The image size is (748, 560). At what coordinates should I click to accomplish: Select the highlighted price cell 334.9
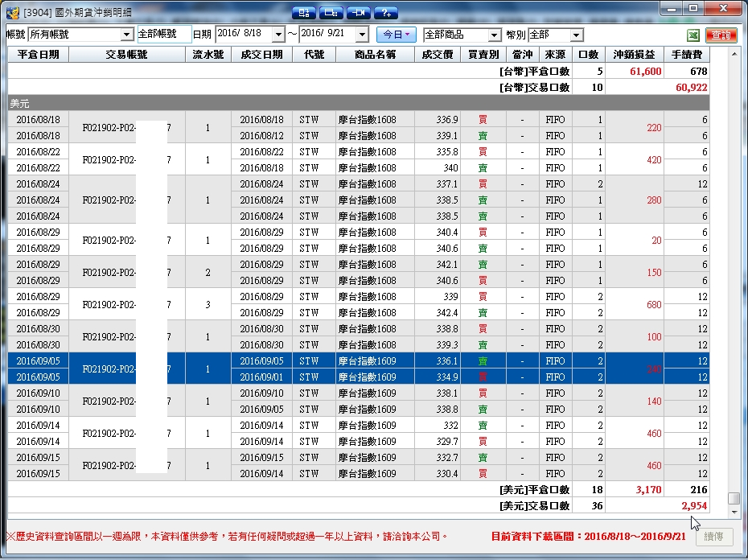[x=438, y=377]
